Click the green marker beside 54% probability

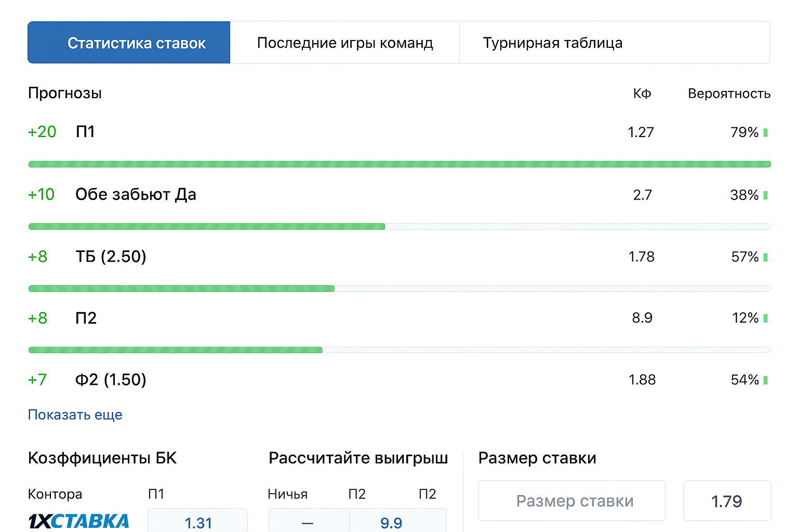(x=765, y=380)
